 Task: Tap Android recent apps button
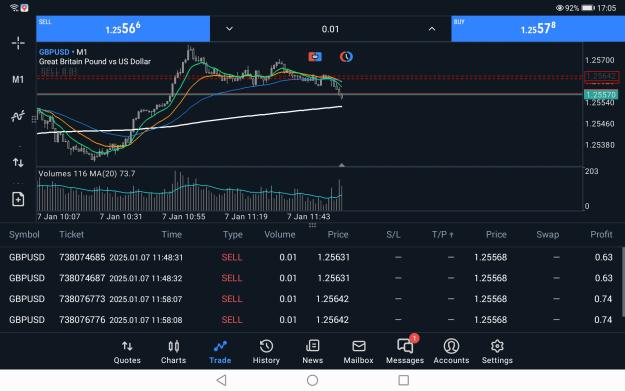pos(403,380)
